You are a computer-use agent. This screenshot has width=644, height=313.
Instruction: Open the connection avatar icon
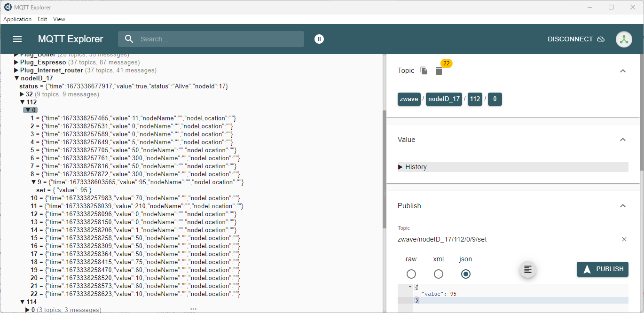tap(624, 39)
